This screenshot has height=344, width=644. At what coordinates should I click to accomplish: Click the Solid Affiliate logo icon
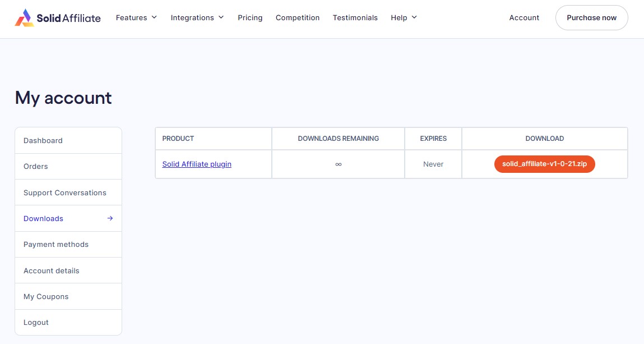pyautogui.click(x=24, y=17)
